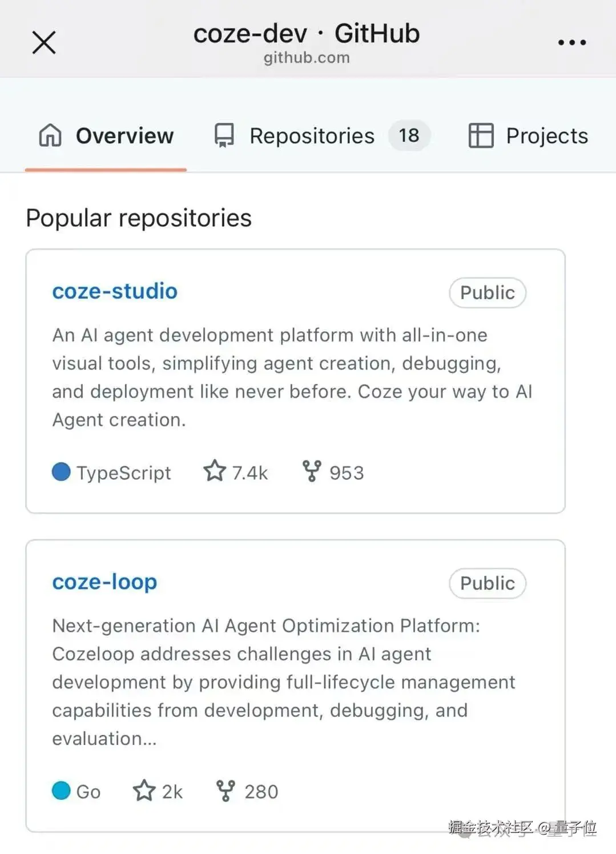This screenshot has height=854, width=616.
Task: Click the TypeScript blue language dot
Action: point(61,472)
